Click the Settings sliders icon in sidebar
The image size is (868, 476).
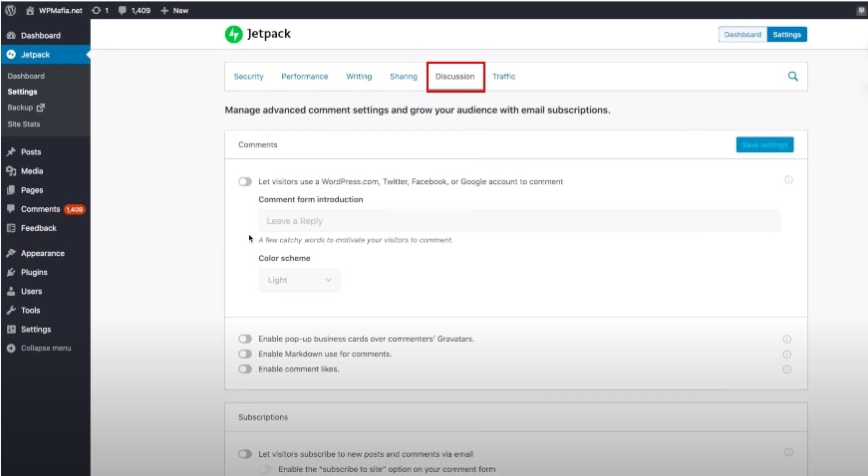pos(11,329)
